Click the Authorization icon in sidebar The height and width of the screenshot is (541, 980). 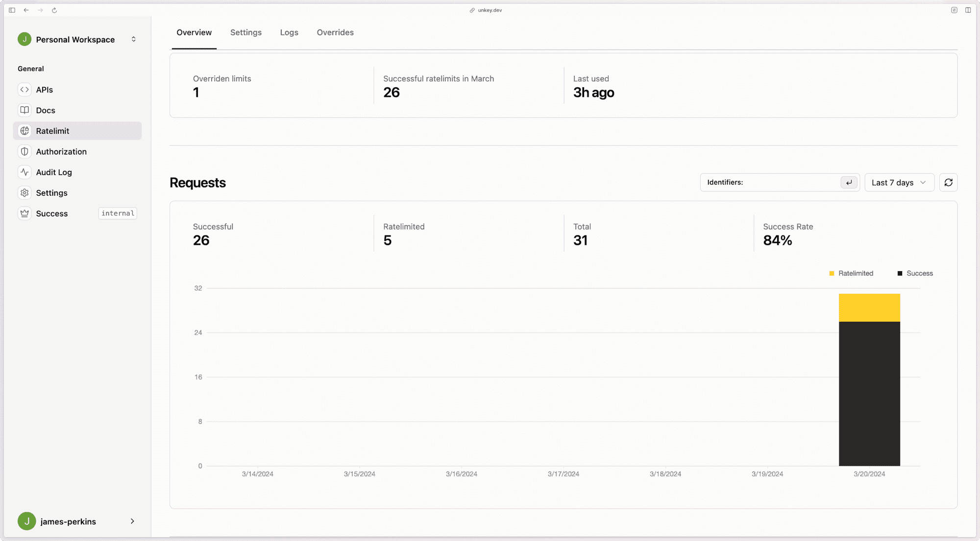[24, 151]
